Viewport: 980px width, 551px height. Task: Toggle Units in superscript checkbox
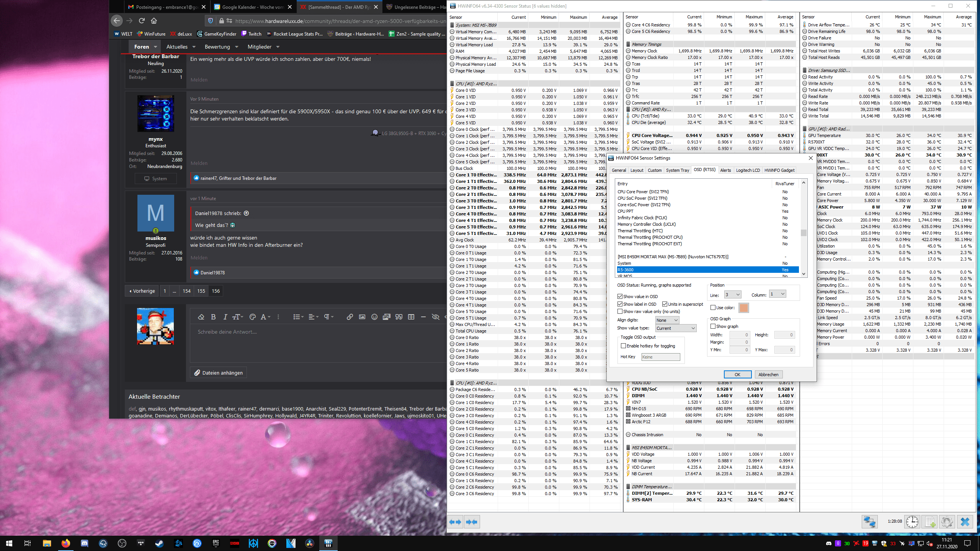tap(665, 304)
